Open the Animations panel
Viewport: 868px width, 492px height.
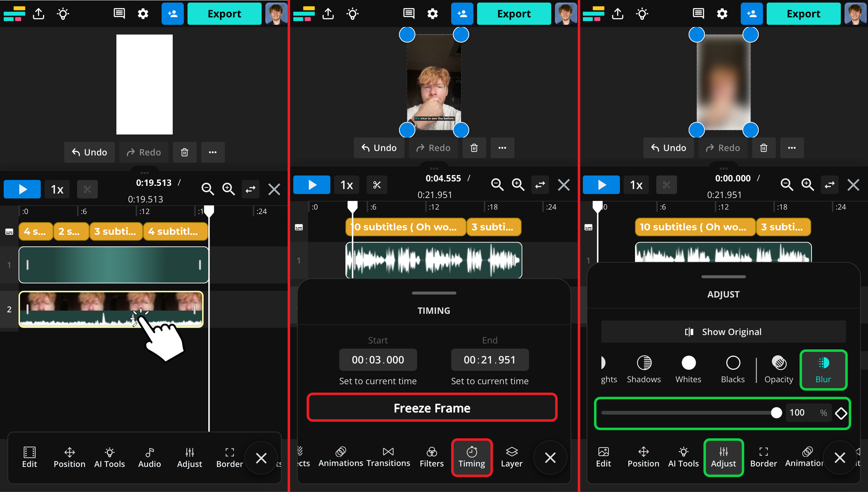tap(341, 457)
